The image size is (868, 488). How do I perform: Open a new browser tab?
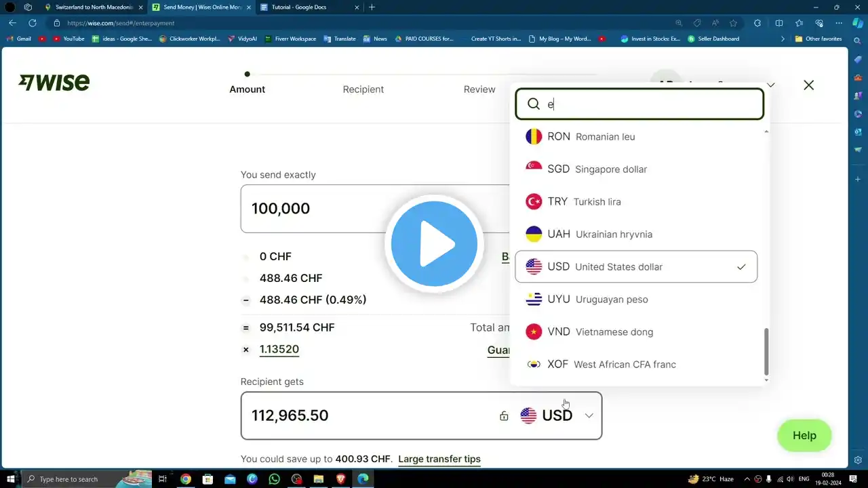[x=372, y=7]
